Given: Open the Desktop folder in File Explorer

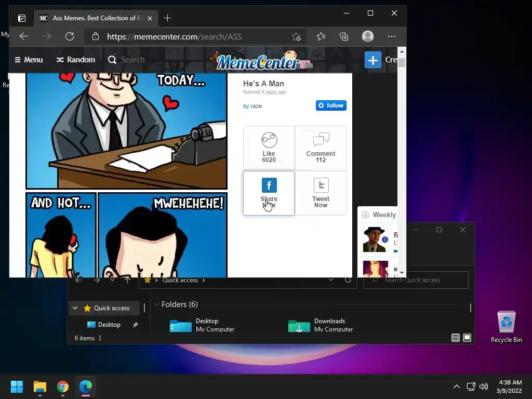Looking at the screenshot, I should coord(202,325).
